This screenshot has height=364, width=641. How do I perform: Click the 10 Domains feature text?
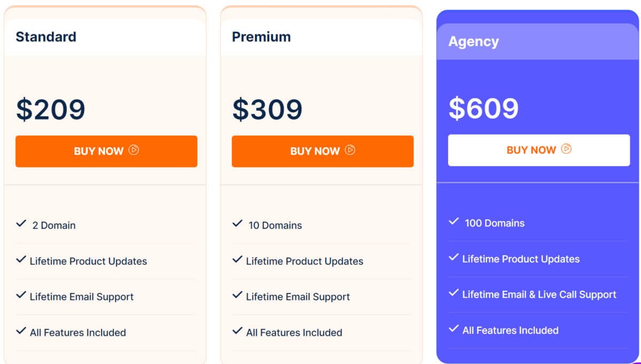coord(275,225)
